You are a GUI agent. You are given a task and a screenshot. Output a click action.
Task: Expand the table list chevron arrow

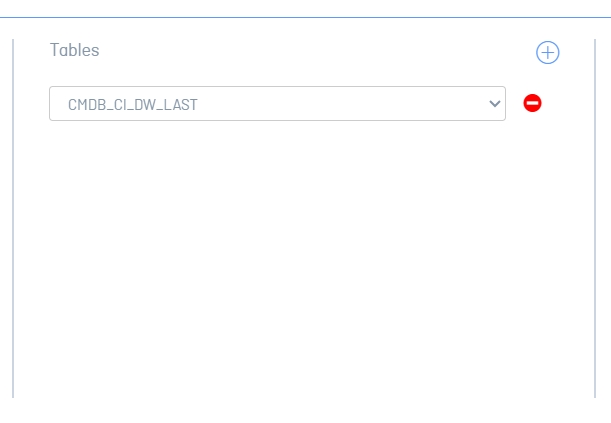[x=494, y=104]
